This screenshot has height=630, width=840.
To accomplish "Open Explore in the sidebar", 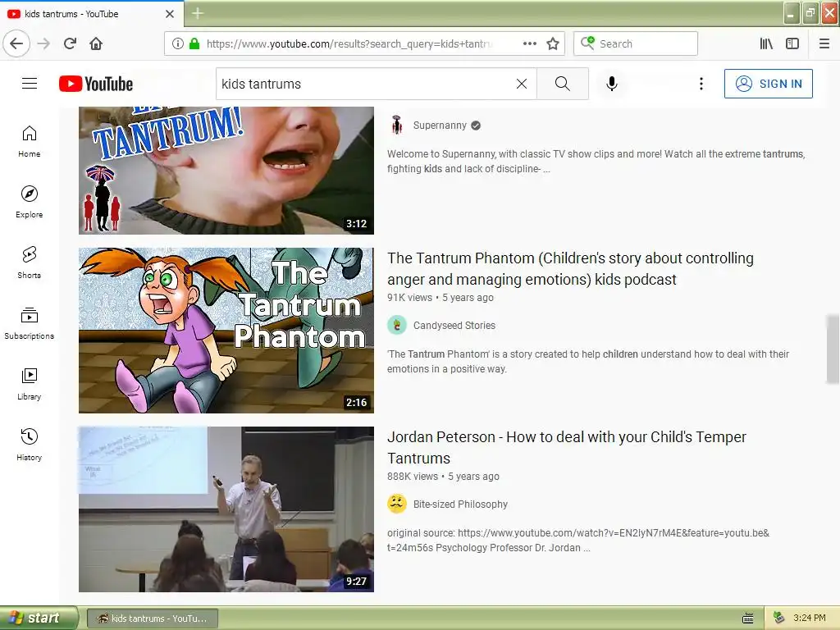I will point(29,202).
